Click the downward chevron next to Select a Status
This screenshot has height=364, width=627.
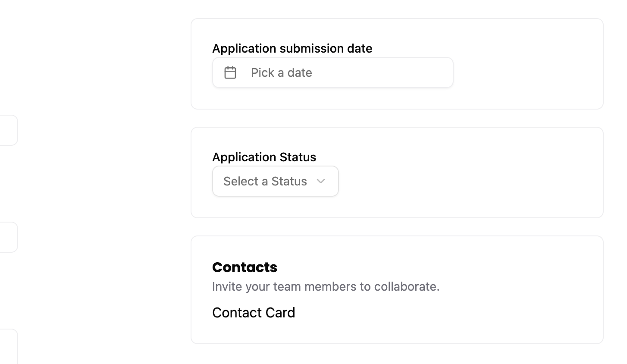coord(320,182)
